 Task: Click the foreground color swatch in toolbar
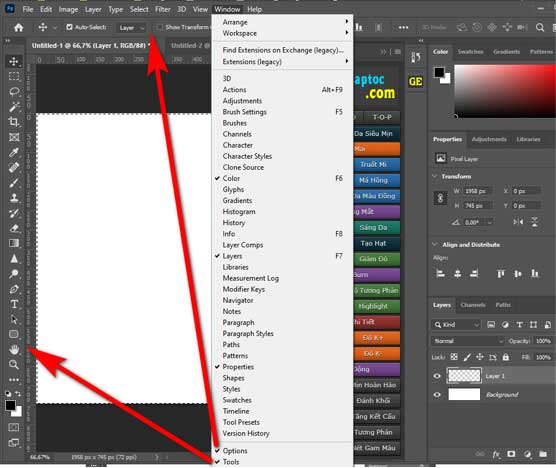pyautogui.click(x=10, y=405)
